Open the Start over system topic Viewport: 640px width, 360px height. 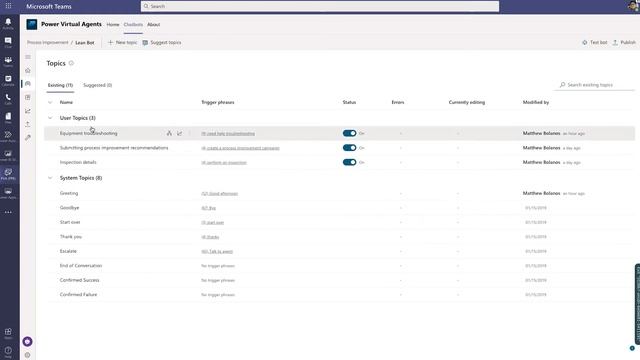point(70,222)
